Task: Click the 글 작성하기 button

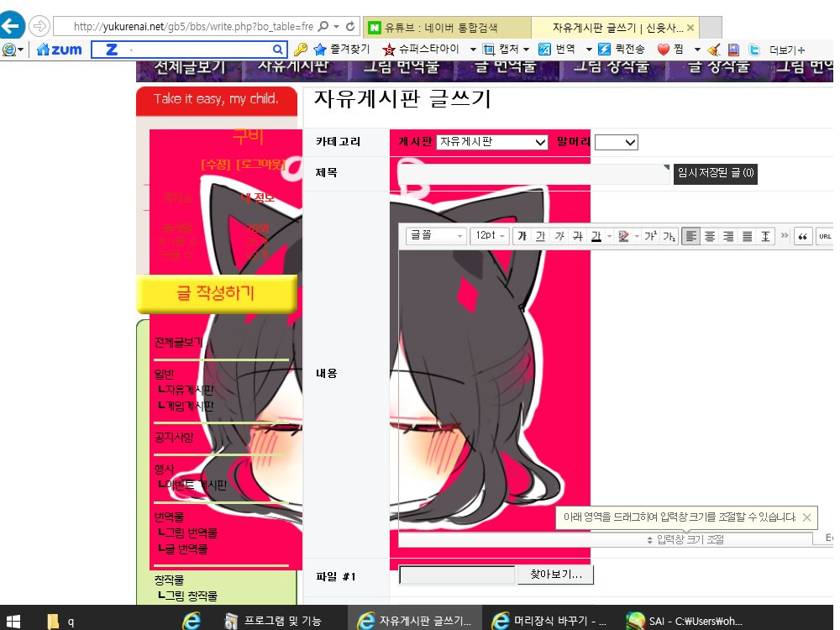Action: [217, 293]
